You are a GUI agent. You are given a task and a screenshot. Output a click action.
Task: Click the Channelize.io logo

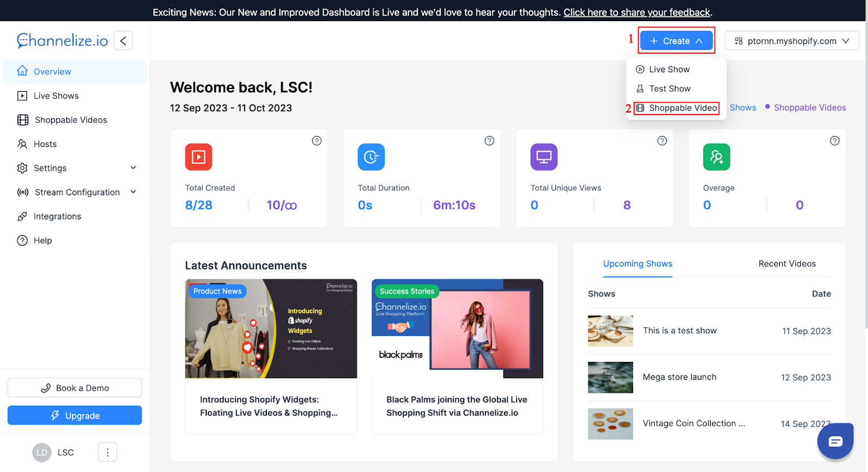pyautogui.click(x=62, y=40)
